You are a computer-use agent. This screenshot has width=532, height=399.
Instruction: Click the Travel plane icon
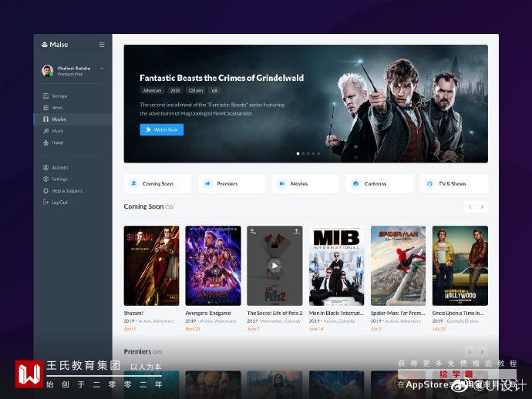tap(45, 142)
